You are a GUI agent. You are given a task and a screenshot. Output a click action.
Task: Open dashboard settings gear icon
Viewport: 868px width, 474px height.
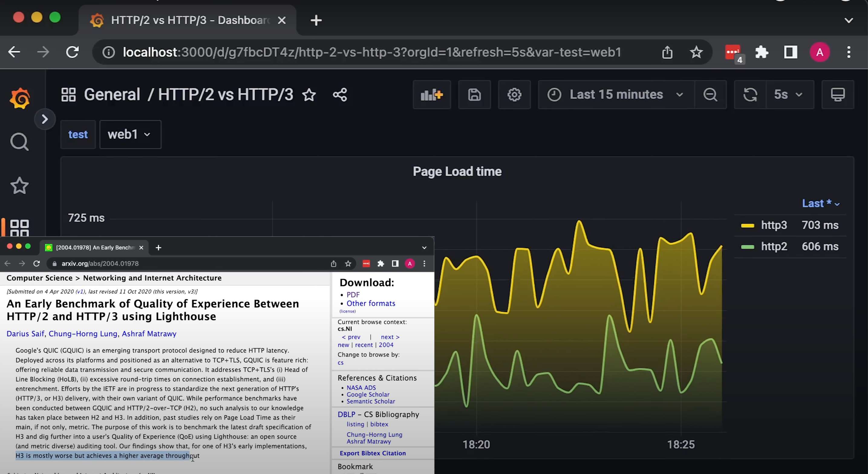click(x=514, y=95)
